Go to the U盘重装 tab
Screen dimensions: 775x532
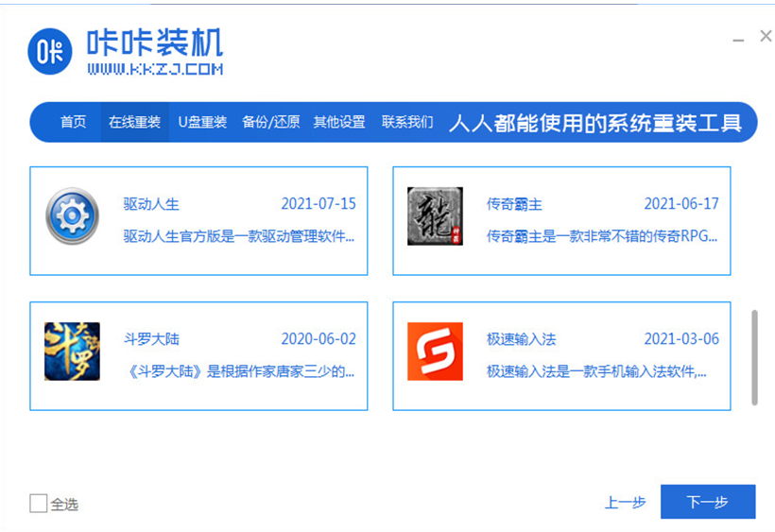pyautogui.click(x=202, y=123)
